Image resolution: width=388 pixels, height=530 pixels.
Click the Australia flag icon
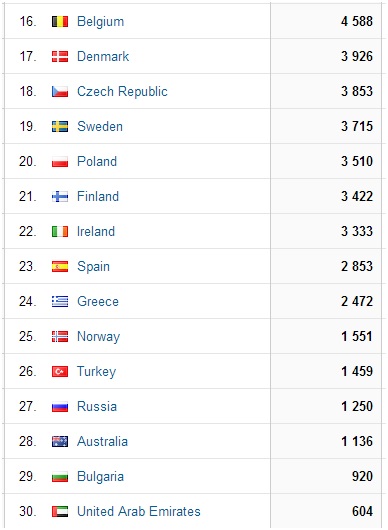pos(60,441)
